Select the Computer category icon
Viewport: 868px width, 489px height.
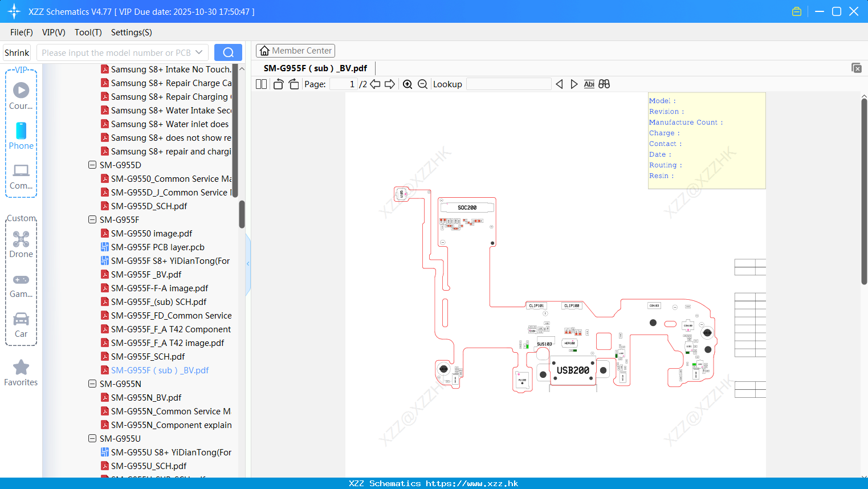pos(21,176)
